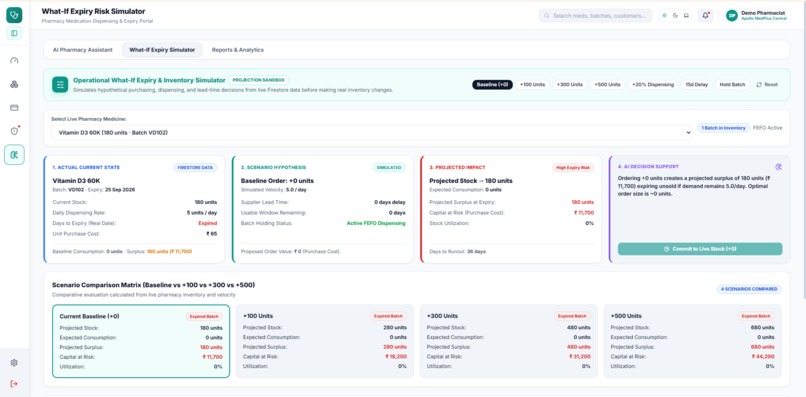The image size is (806, 397).
Task: Open the Demo Pharmacist profile menu
Action: (757, 15)
